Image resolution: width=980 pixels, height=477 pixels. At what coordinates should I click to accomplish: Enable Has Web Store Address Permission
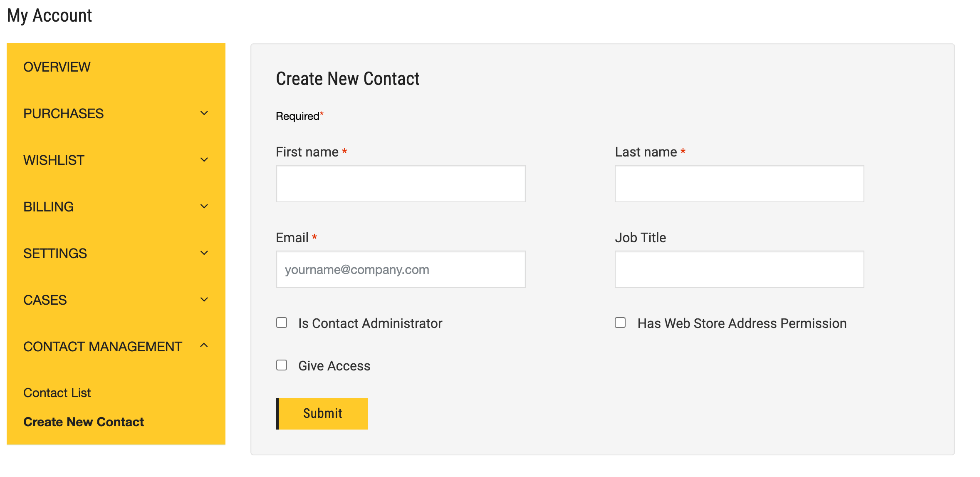tap(620, 323)
